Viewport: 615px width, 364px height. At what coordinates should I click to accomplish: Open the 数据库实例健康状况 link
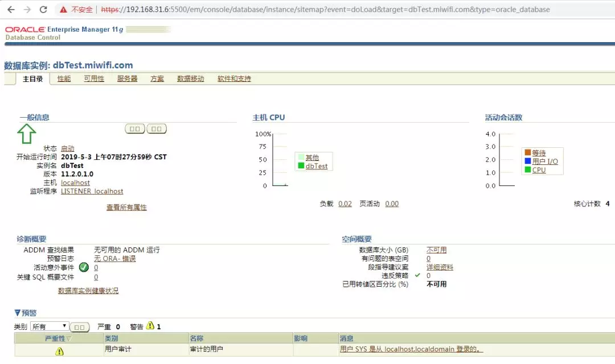click(x=88, y=291)
